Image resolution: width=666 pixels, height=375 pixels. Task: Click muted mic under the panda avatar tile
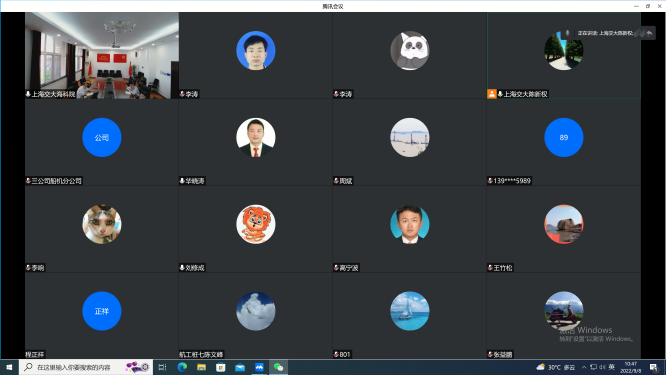[x=336, y=94]
